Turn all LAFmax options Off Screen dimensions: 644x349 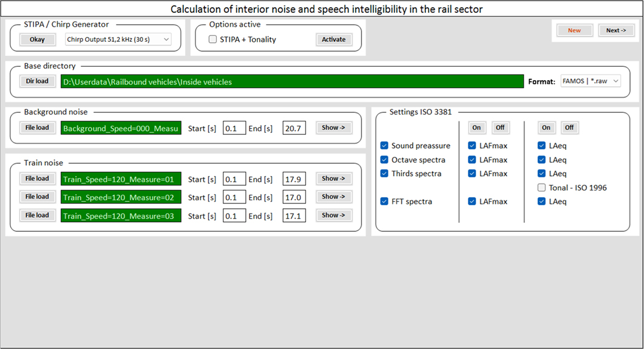tap(500, 127)
